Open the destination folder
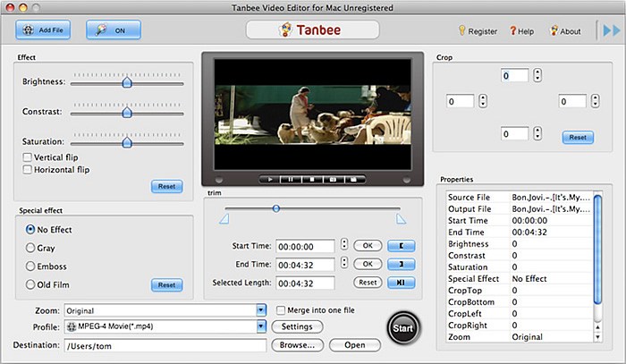 (x=354, y=345)
